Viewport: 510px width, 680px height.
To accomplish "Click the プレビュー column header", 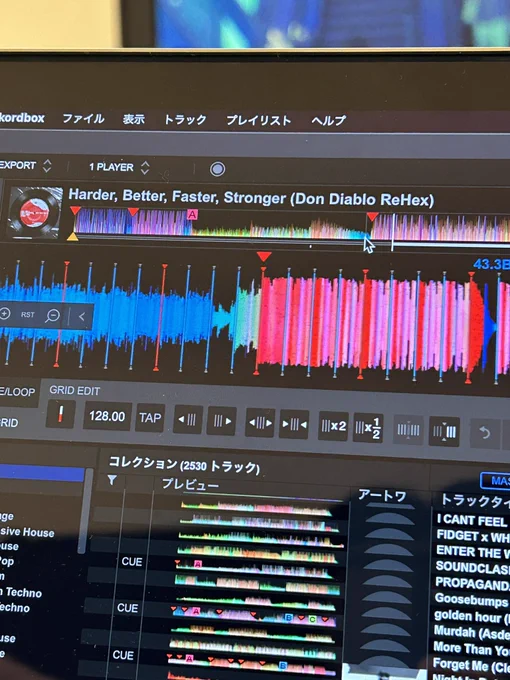I will pos(190,484).
